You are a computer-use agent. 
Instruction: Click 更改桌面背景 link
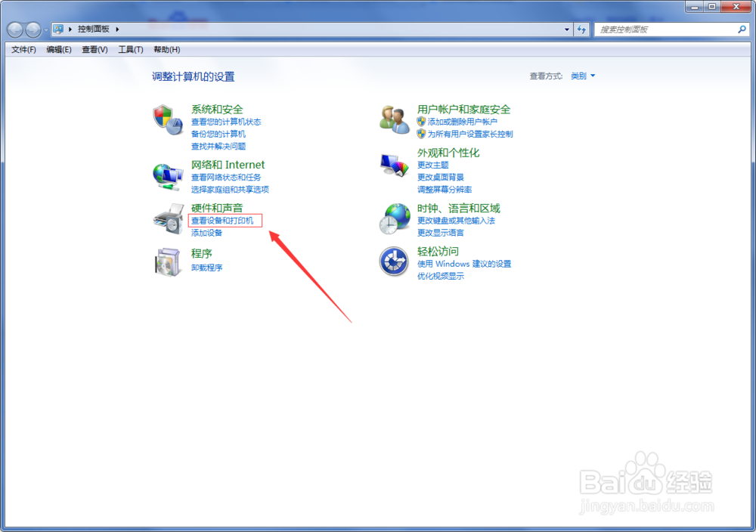pyautogui.click(x=441, y=178)
